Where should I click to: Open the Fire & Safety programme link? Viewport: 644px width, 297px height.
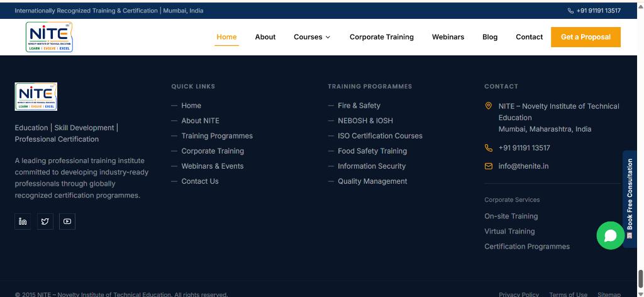pos(359,106)
